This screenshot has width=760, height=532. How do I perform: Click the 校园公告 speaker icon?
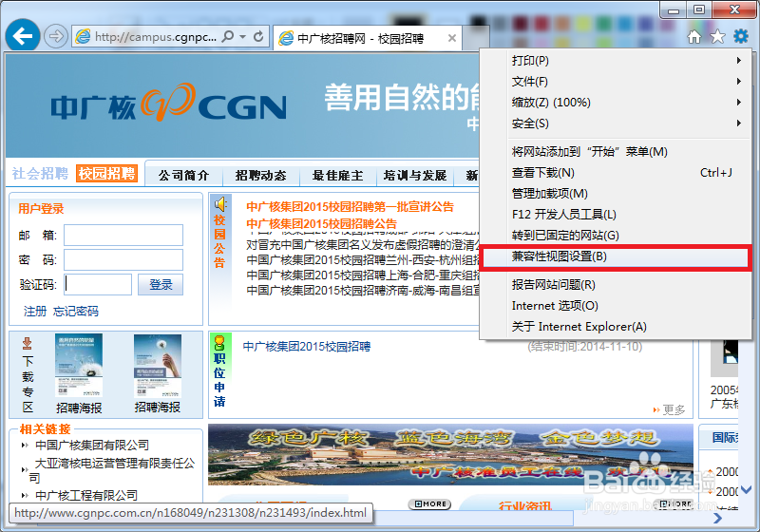click(220, 204)
